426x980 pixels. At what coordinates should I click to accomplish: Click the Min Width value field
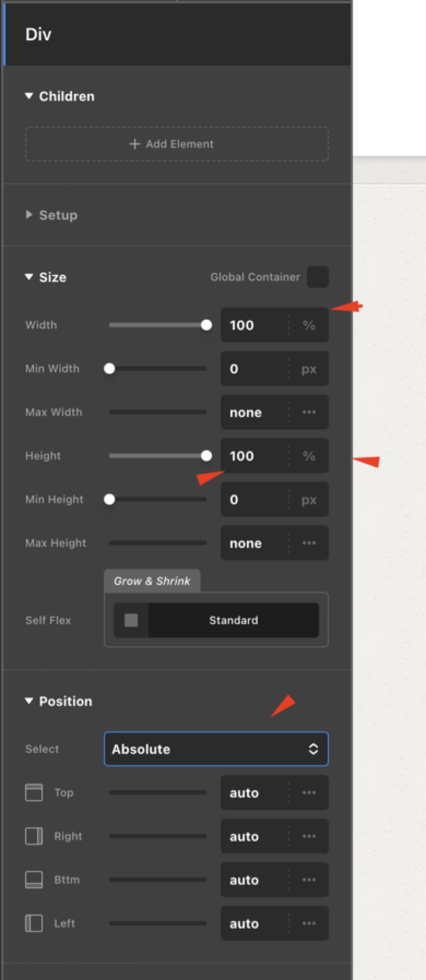click(x=255, y=369)
